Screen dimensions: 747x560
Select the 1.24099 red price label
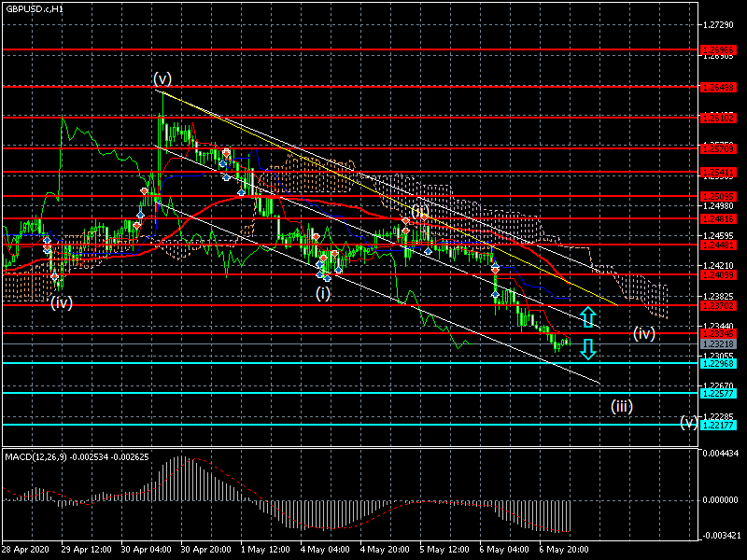click(x=718, y=274)
